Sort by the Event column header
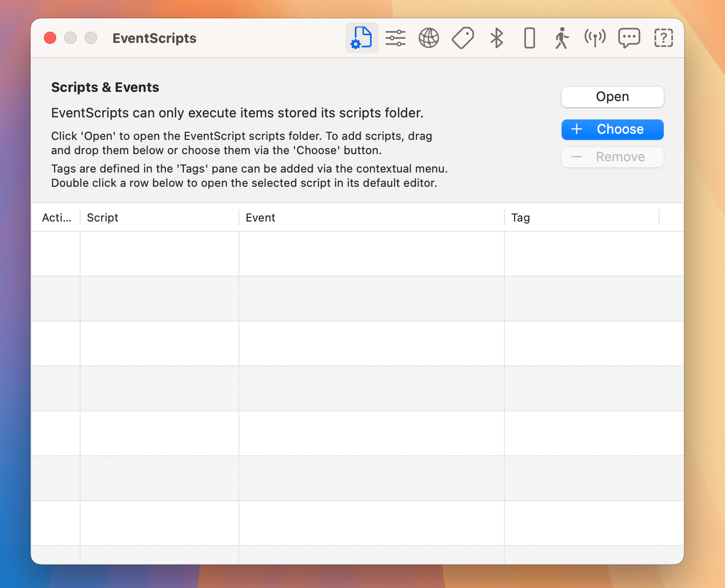The height and width of the screenshot is (588, 725). coord(372,217)
